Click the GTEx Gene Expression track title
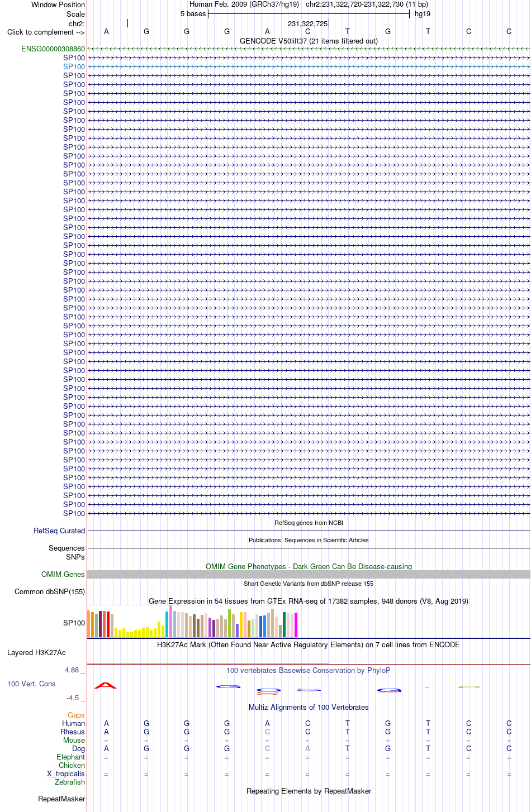The width and height of the screenshot is (531, 812). coord(309,601)
